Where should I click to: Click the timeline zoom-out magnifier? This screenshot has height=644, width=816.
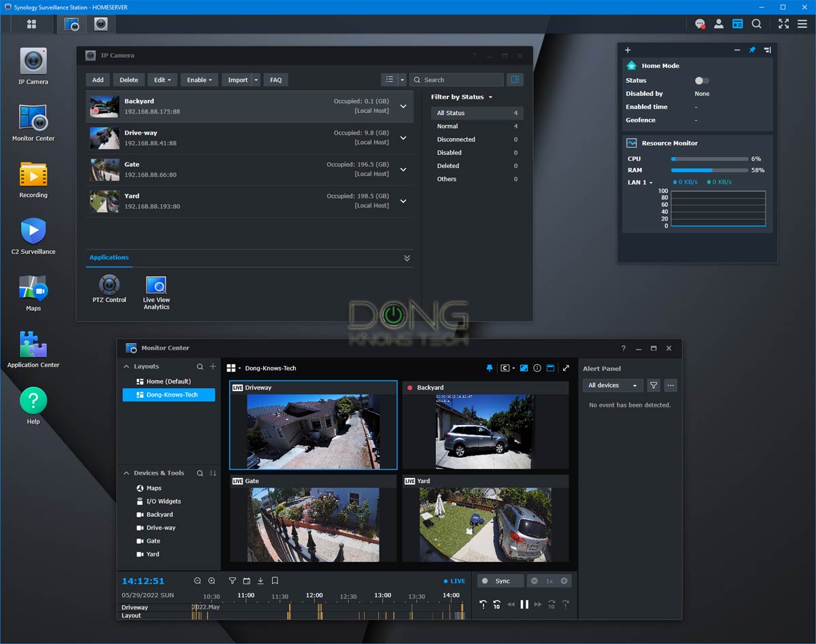tap(197, 581)
